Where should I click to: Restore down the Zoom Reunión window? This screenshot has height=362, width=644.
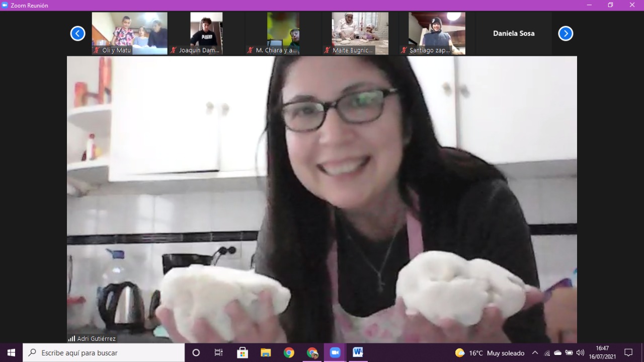610,5
